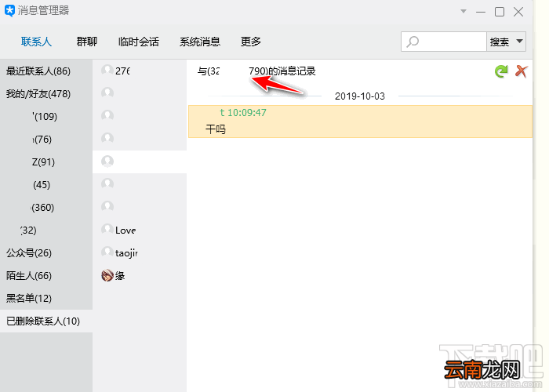549x392 pixels.
Task: Expand the 搜索 button dropdown arrow
Action: (519, 42)
